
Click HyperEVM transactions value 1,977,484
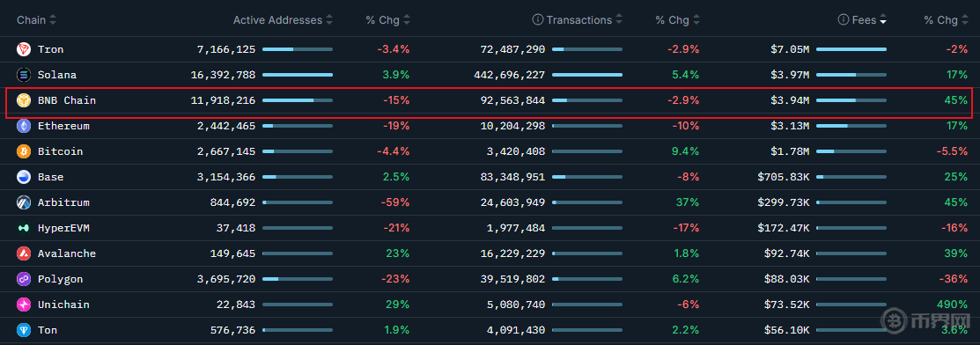tap(516, 228)
